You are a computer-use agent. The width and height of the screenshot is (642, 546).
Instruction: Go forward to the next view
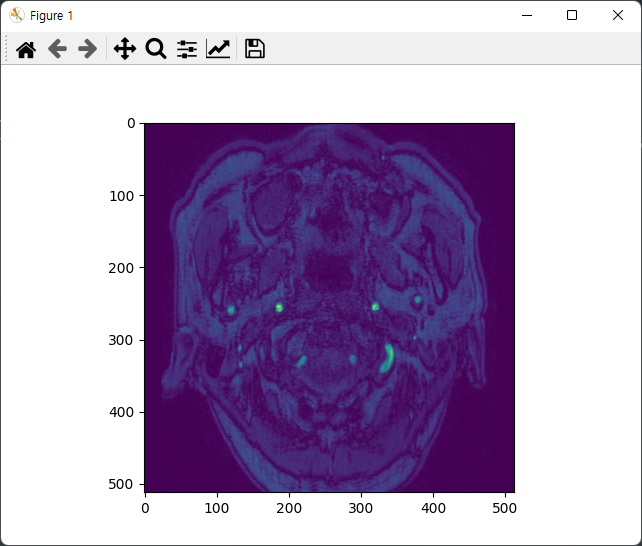click(88, 49)
